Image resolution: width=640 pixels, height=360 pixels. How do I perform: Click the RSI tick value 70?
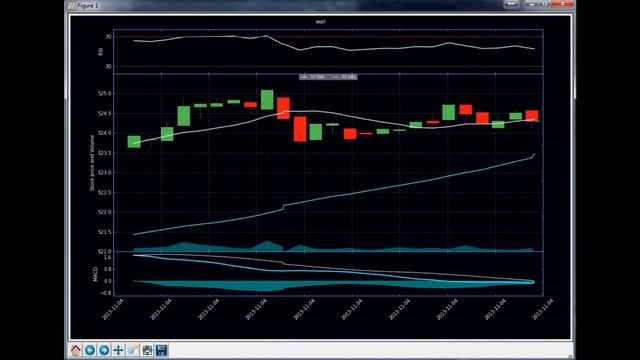[108, 37]
